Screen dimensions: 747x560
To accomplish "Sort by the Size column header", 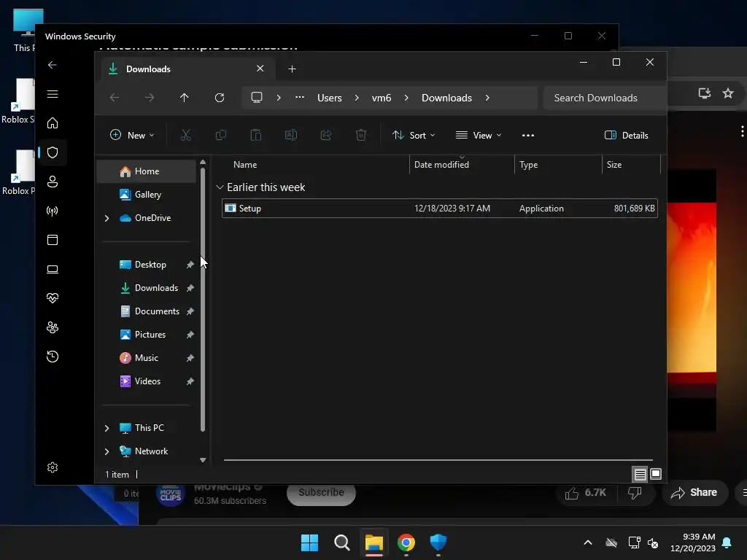I will coord(631,165).
